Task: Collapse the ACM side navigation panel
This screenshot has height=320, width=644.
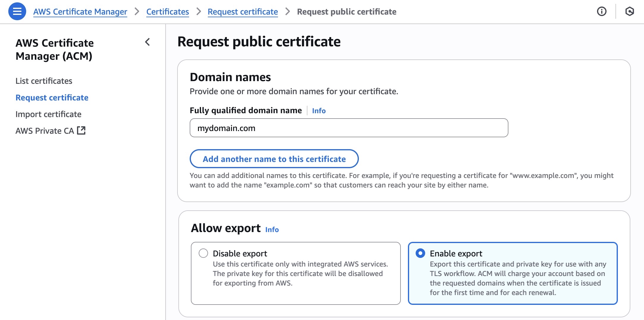Action: tap(147, 42)
